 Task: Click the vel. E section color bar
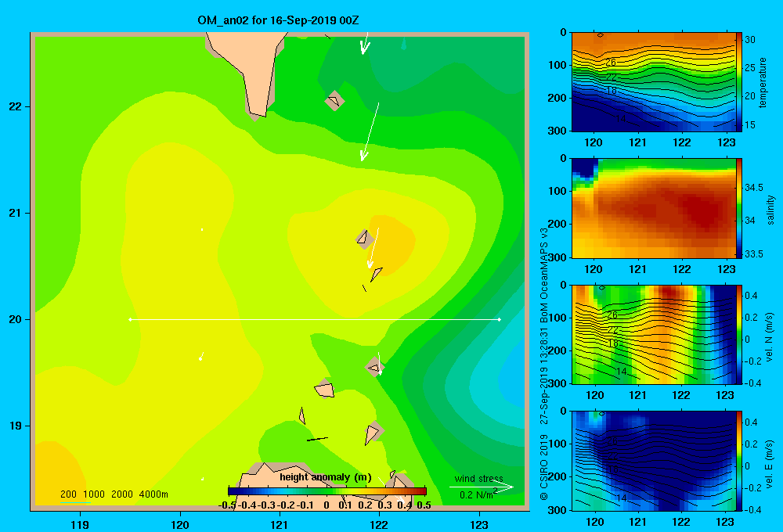739,461
